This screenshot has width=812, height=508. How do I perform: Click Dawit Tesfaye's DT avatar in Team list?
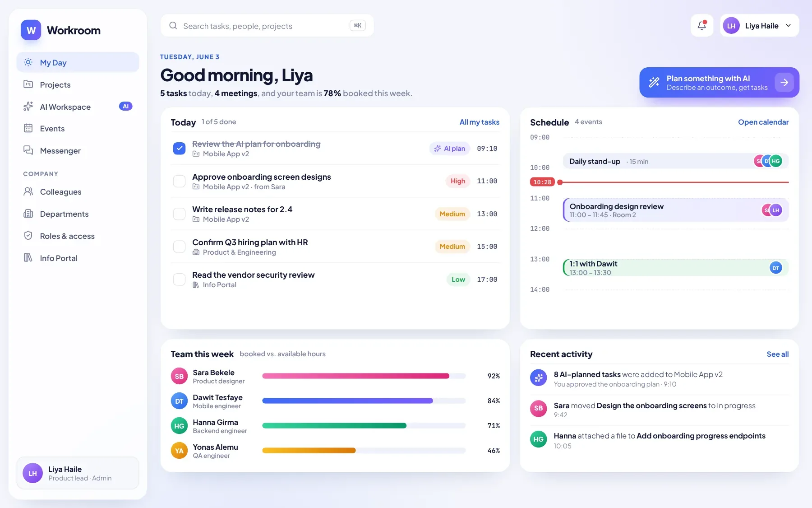pos(179,401)
